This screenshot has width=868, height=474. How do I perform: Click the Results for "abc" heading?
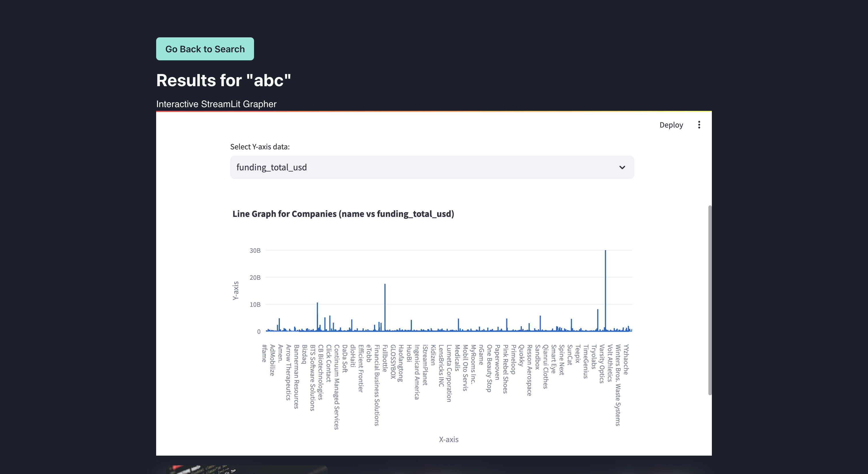[223, 80]
